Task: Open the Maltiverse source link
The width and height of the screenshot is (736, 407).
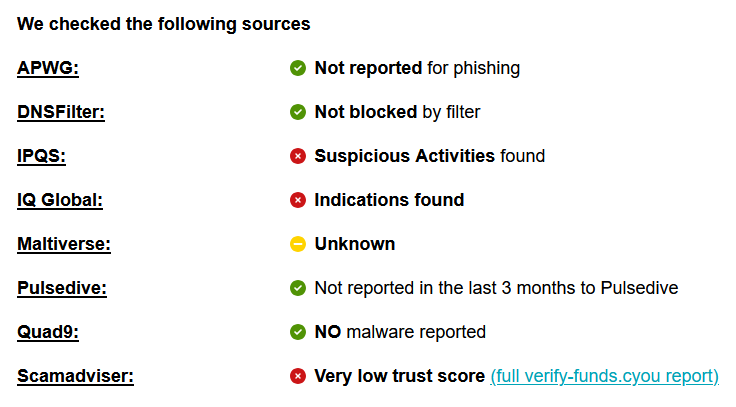Action: [x=64, y=244]
